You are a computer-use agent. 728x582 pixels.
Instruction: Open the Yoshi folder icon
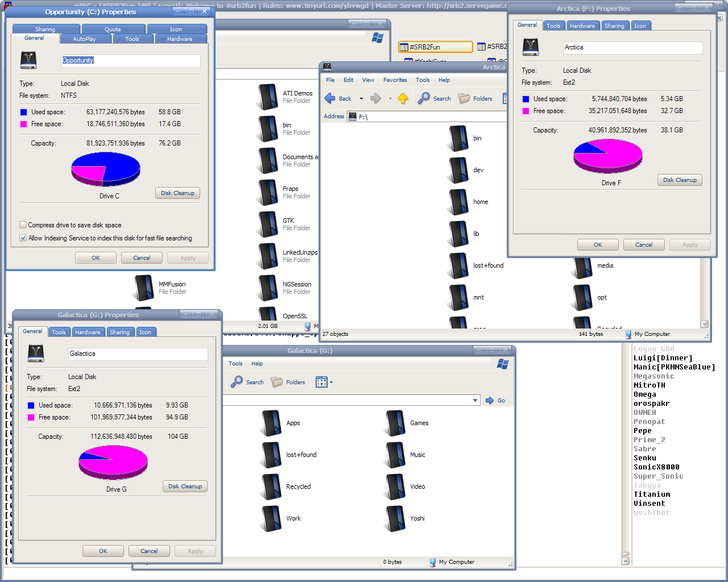pos(395,519)
